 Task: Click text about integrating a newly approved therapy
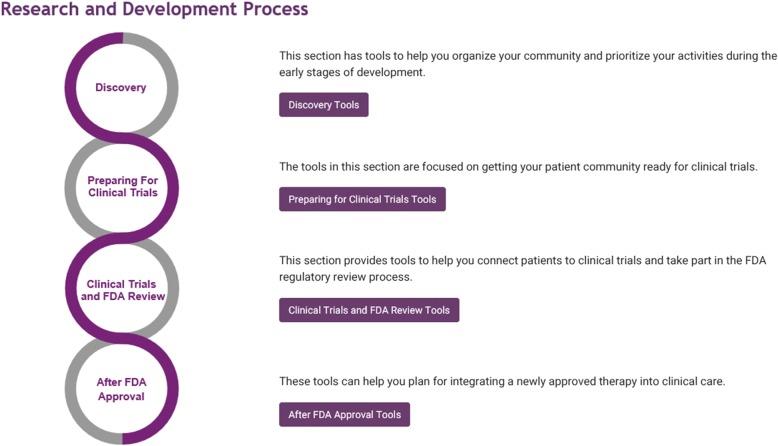(501, 381)
